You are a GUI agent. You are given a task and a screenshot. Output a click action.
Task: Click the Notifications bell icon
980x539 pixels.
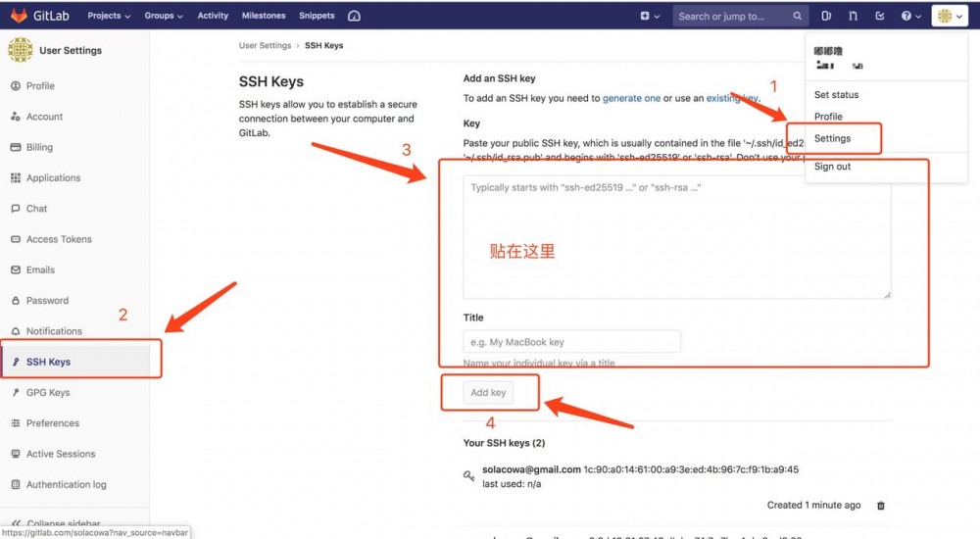coord(16,331)
